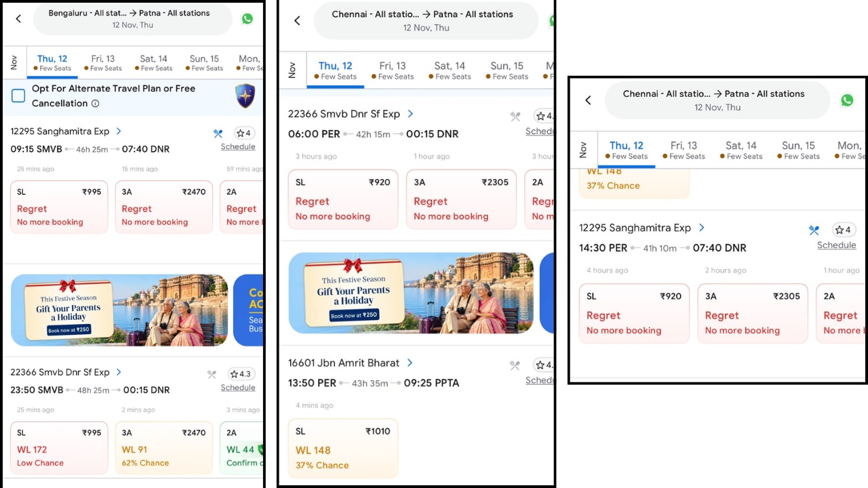Tick the Opt For Alternate Travel Plan checkbox
This screenshot has width=868, height=488.
18,96
